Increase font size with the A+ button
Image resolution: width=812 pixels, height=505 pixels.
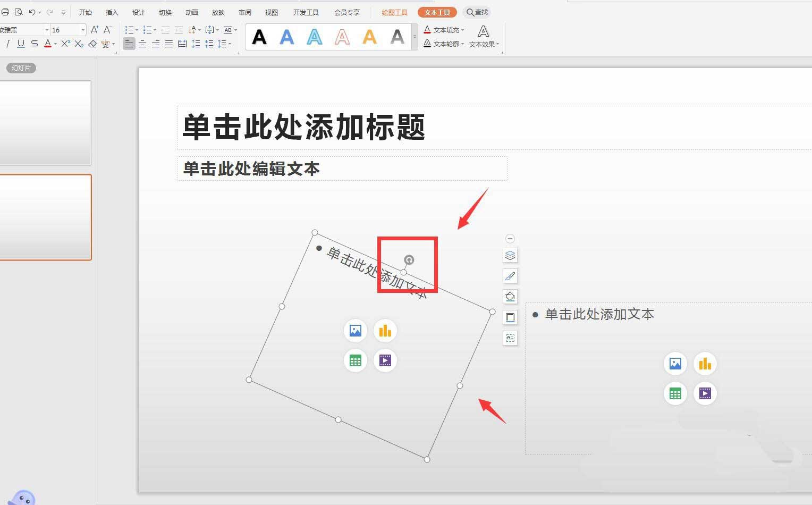coord(95,30)
